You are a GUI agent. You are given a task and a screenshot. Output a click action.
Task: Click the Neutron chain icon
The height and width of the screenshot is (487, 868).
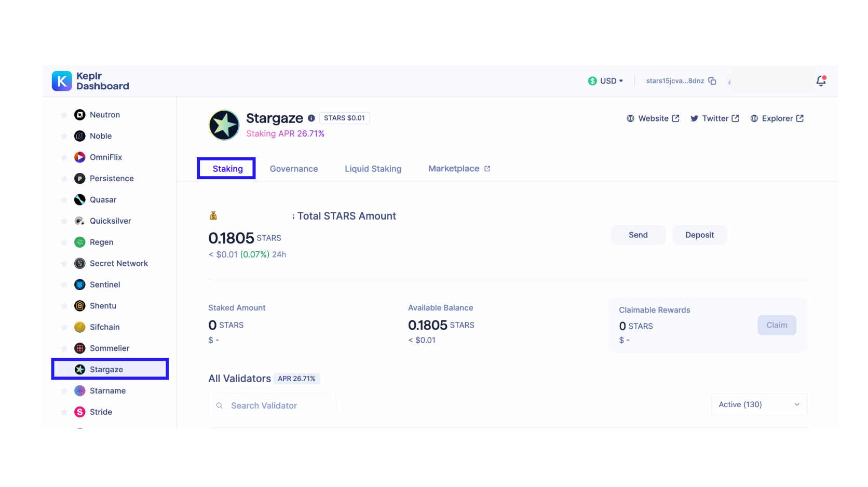(x=79, y=115)
